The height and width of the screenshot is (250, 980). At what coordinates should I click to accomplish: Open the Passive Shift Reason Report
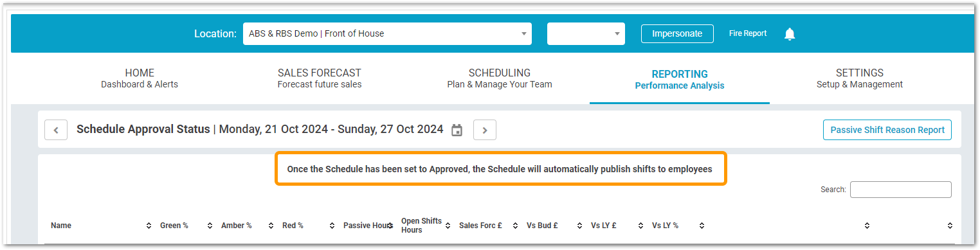click(x=887, y=130)
